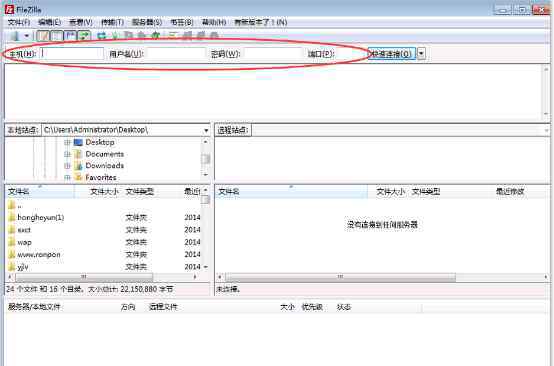Open the local site path dropdown
This screenshot has width=554, height=366.
point(206,130)
